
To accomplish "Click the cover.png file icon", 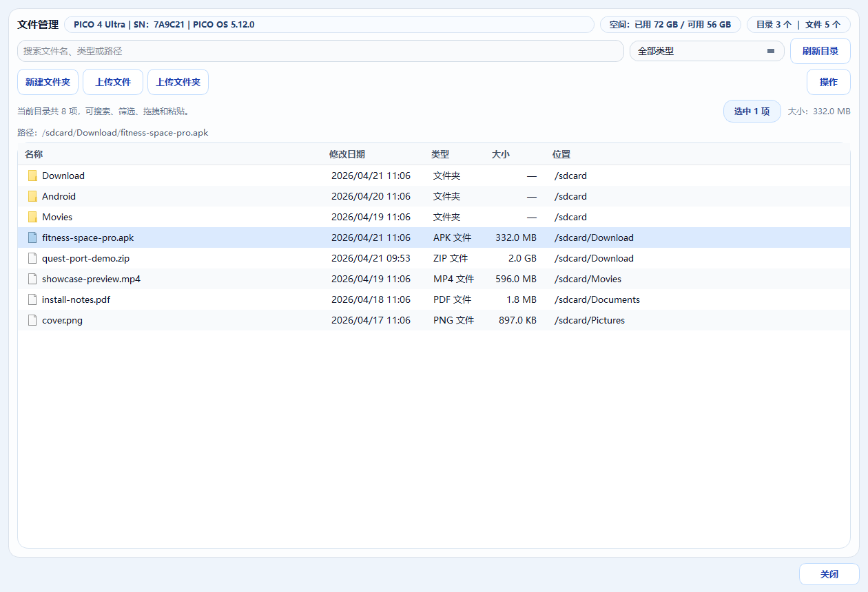I will tap(32, 320).
